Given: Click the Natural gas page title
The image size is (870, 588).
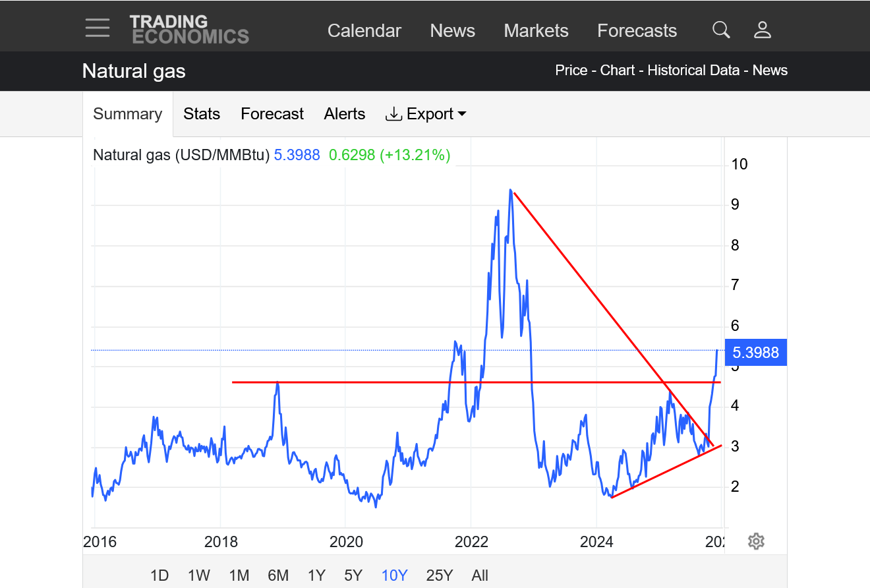Looking at the screenshot, I should click(134, 71).
